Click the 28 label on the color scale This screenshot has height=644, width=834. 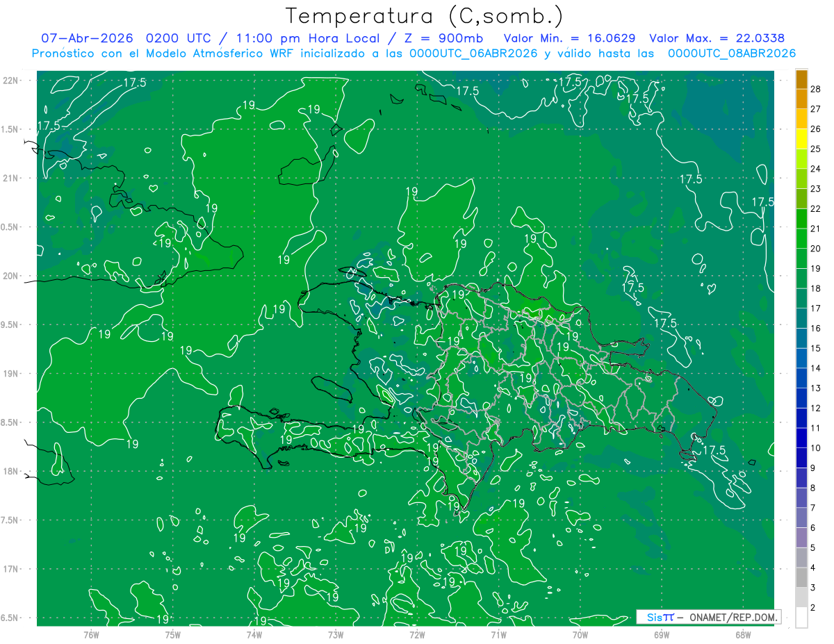tap(816, 90)
